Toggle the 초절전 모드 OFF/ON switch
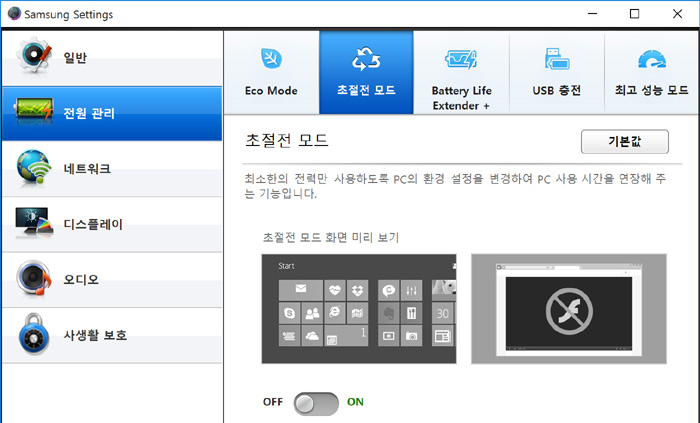 click(316, 403)
